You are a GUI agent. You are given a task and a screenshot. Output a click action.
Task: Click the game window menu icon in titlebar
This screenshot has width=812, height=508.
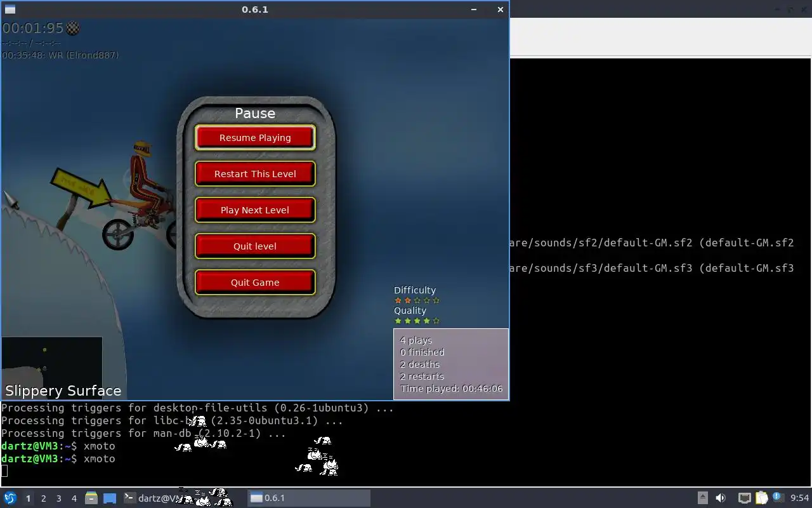click(x=10, y=10)
